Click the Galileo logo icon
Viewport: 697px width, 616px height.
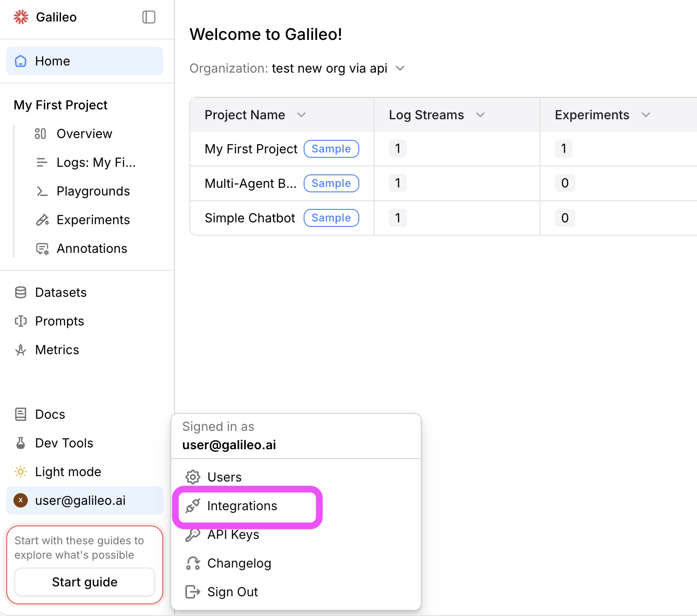tap(21, 17)
